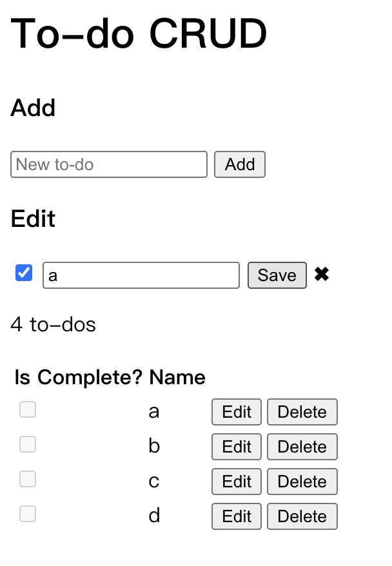Toggle the checkbox in row d

click(28, 514)
